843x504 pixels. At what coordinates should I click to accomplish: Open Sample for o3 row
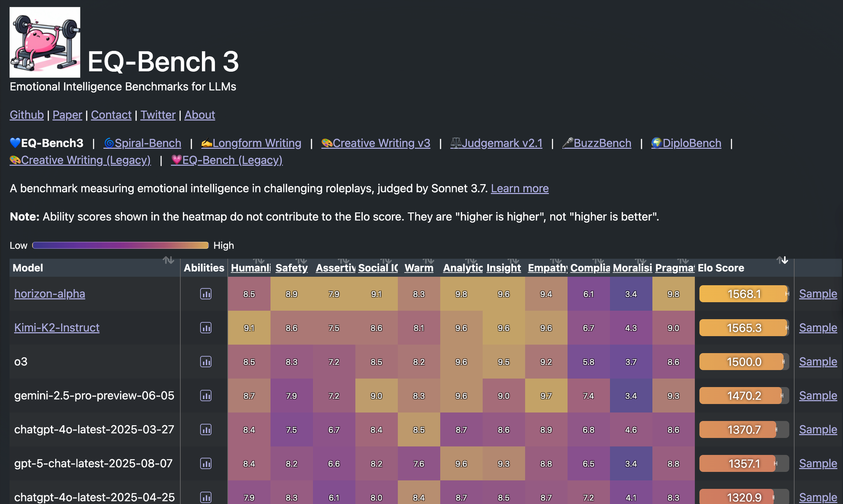click(x=818, y=362)
